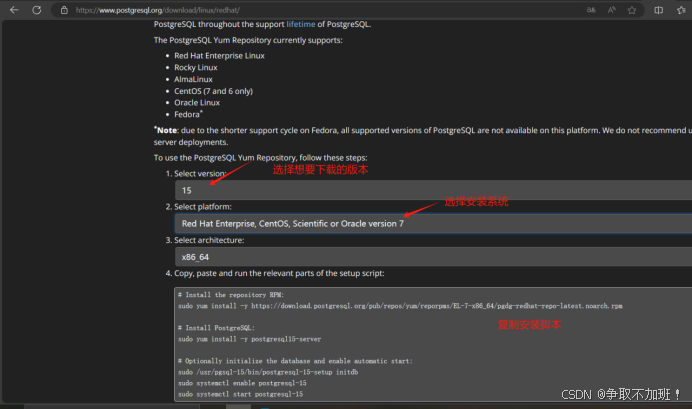Click 'CentOS (7 and 6 only)' list item

[x=213, y=91]
